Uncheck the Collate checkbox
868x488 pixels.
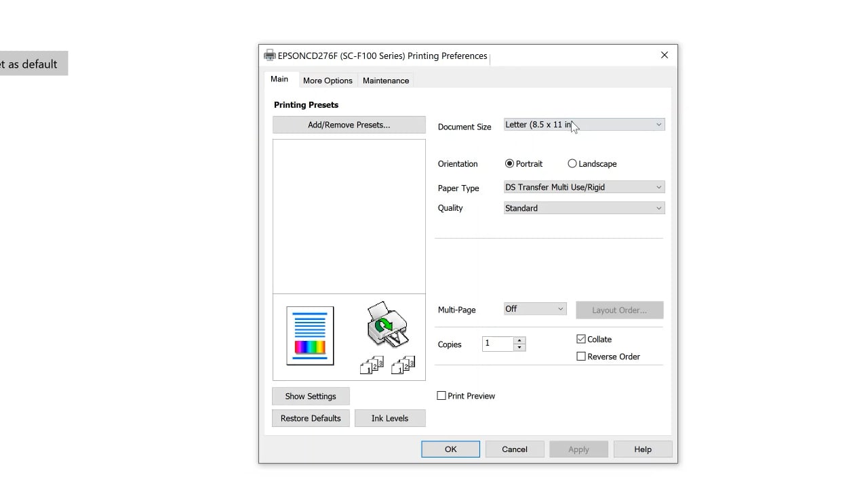581,339
